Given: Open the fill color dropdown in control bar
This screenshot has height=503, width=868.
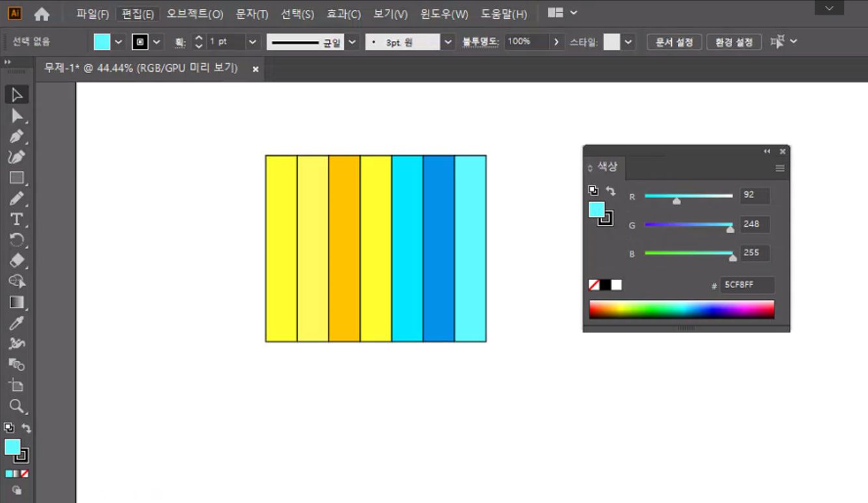Looking at the screenshot, I should [119, 42].
